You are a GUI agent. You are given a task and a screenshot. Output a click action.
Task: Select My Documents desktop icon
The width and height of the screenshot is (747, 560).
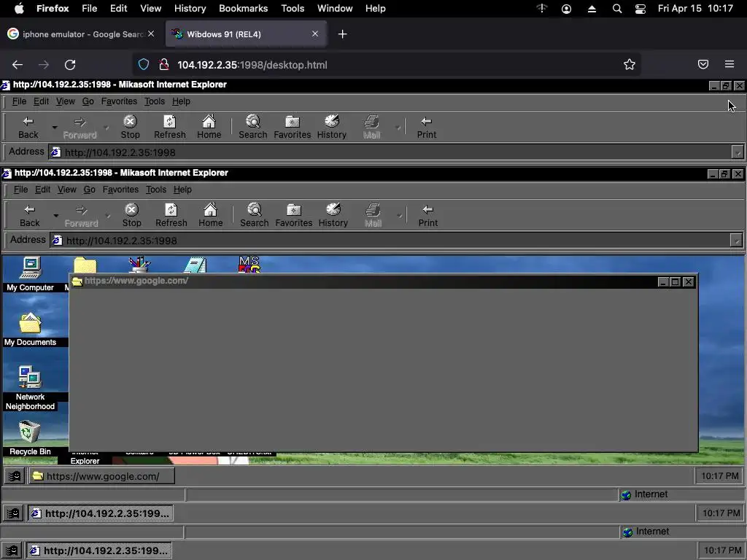pyautogui.click(x=30, y=329)
